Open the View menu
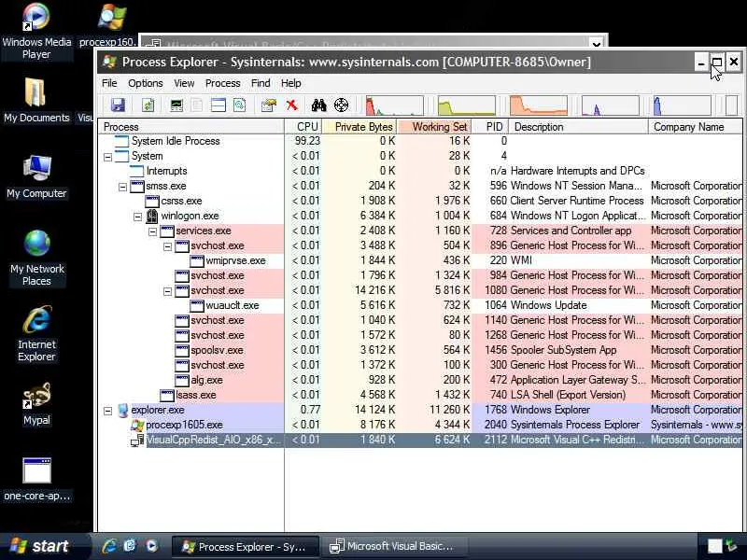The image size is (747, 560). (x=184, y=83)
